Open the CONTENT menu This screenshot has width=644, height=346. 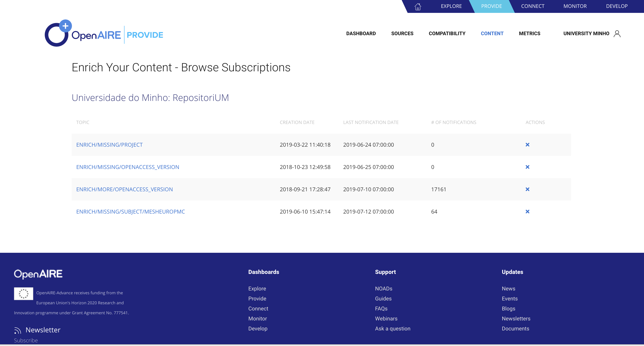(x=492, y=33)
